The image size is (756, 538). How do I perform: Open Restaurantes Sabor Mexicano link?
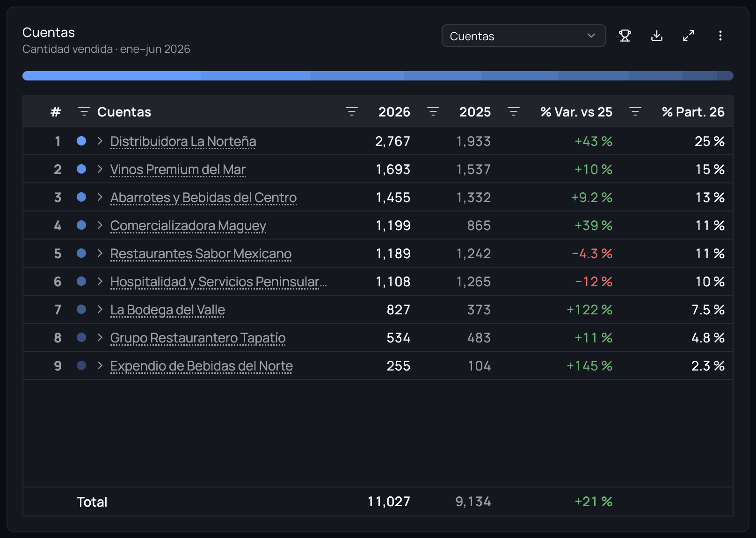201,254
